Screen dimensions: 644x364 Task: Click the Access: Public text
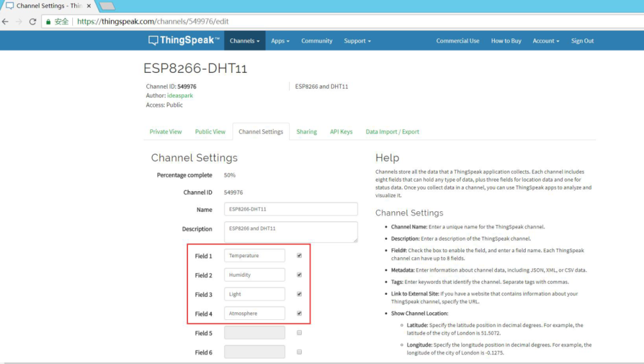pos(164,105)
